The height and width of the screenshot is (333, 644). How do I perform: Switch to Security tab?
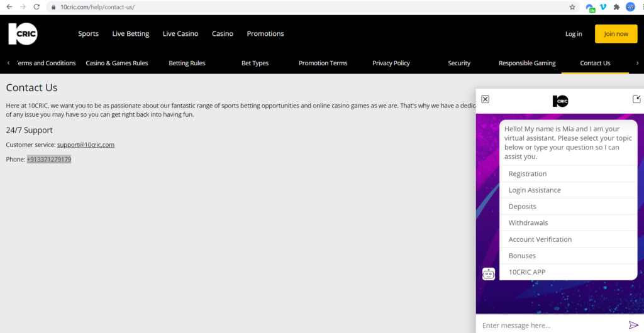[459, 63]
